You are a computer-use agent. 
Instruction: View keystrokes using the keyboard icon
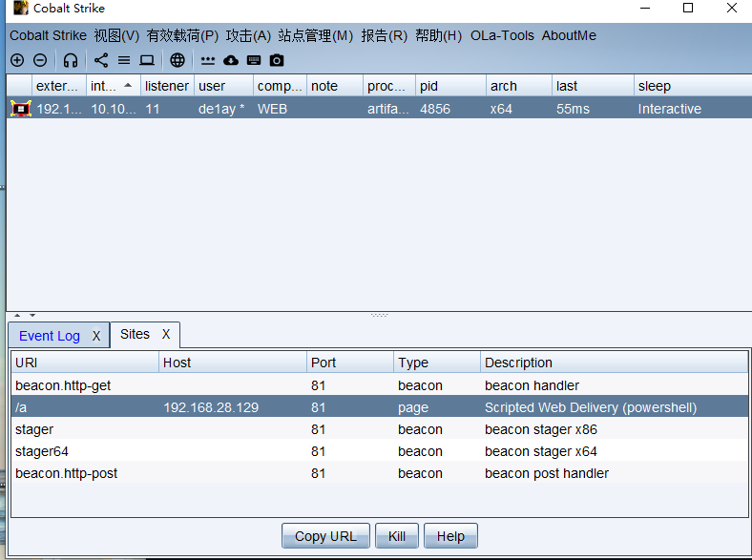point(254,60)
